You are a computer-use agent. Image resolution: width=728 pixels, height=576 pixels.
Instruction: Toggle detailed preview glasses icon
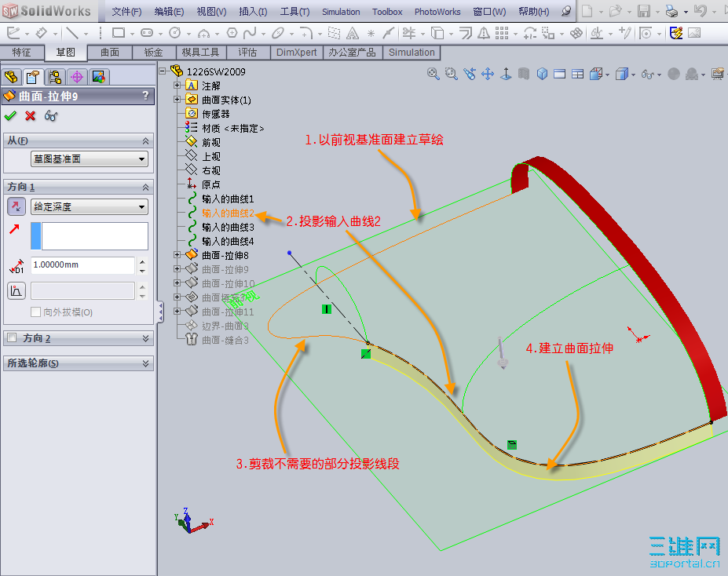[x=51, y=116]
